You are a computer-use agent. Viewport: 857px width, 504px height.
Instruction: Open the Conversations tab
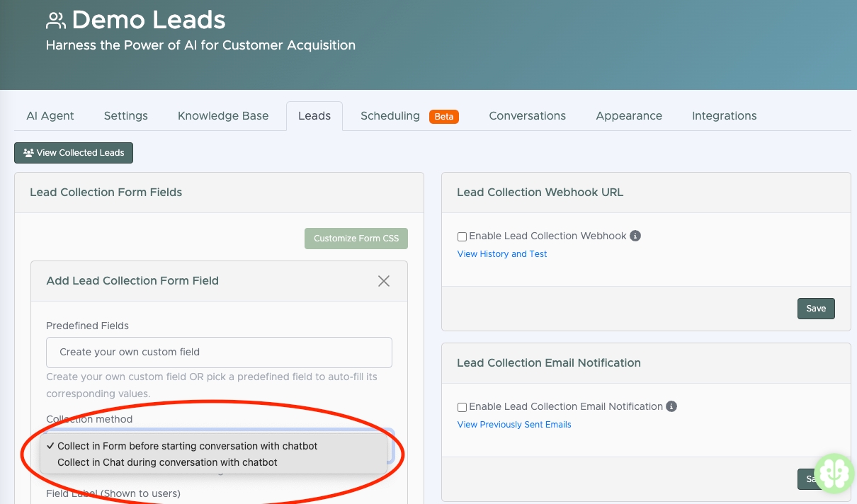pos(528,116)
